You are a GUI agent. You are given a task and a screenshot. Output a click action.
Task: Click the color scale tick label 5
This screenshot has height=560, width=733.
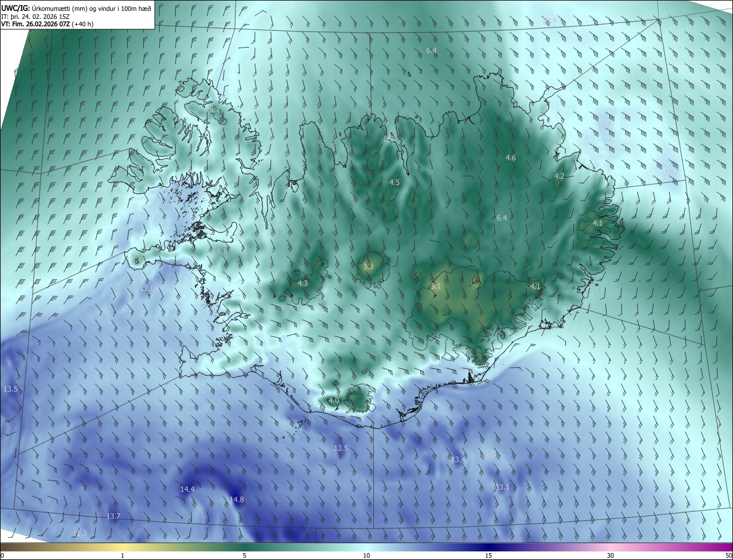click(245, 555)
